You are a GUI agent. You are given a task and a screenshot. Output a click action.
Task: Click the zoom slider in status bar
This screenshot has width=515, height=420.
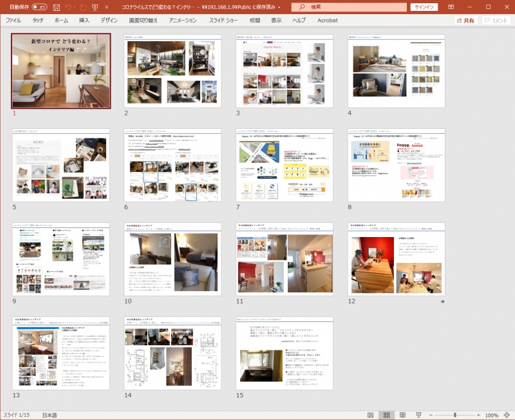point(454,415)
